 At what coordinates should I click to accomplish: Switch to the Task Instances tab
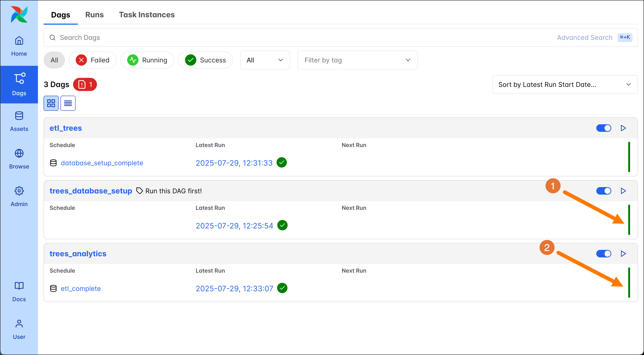[147, 14]
